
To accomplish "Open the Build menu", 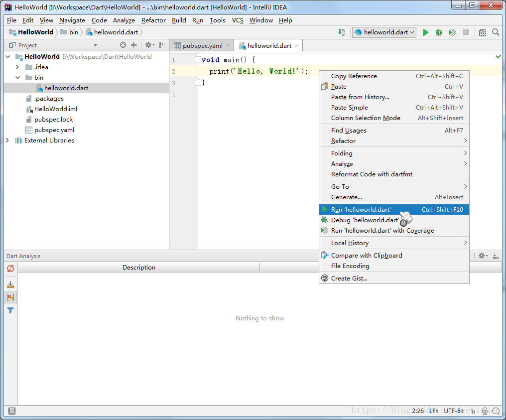I will pyautogui.click(x=179, y=20).
